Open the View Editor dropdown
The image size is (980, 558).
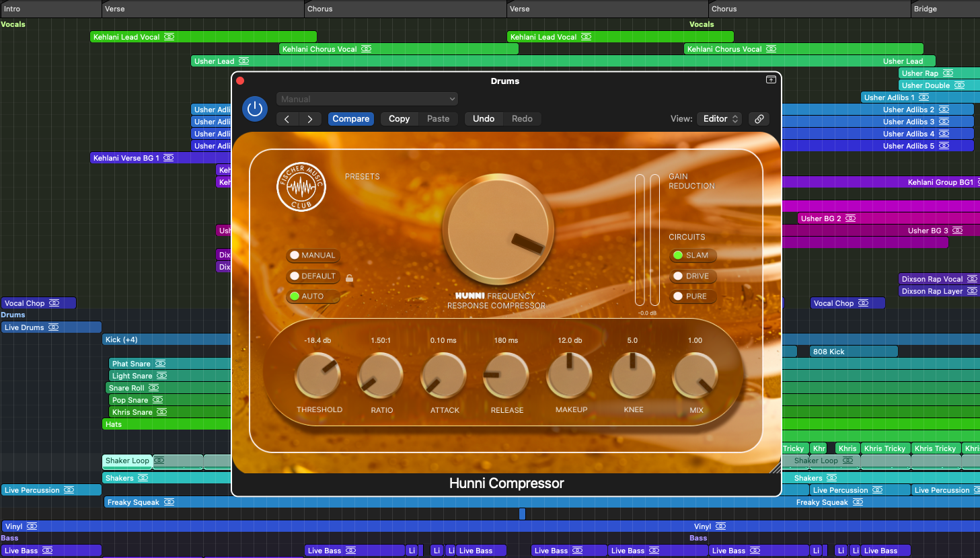point(719,119)
